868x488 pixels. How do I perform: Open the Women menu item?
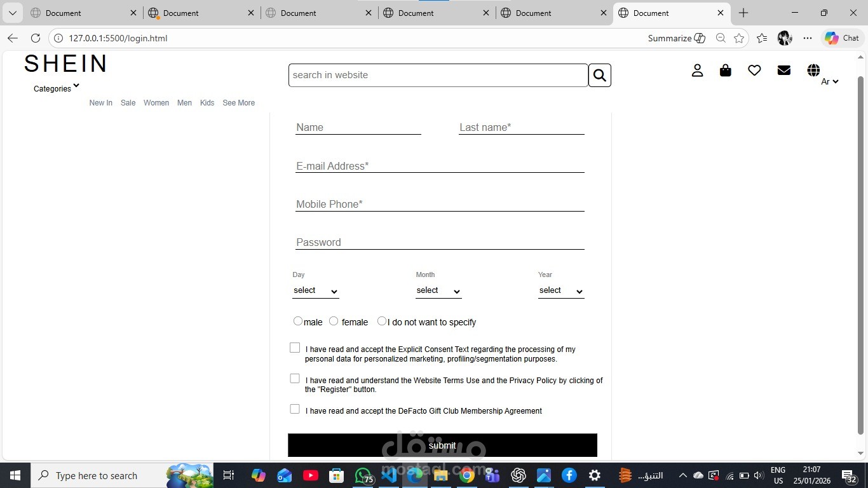click(156, 103)
